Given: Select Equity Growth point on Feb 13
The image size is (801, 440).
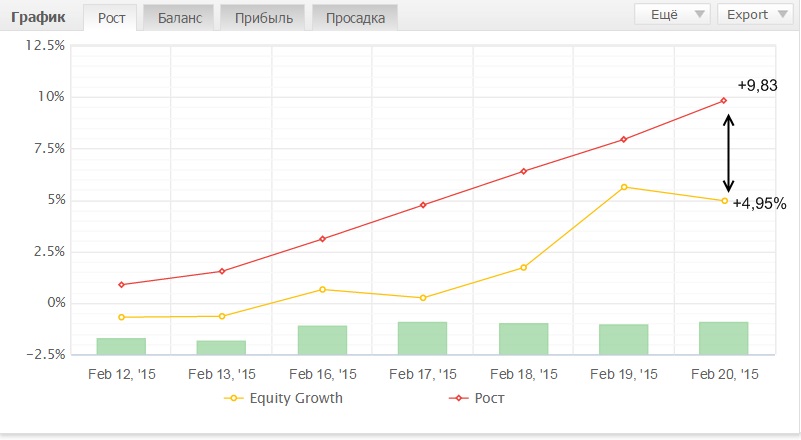Looking at the screenshot, I should pos(222,316).
